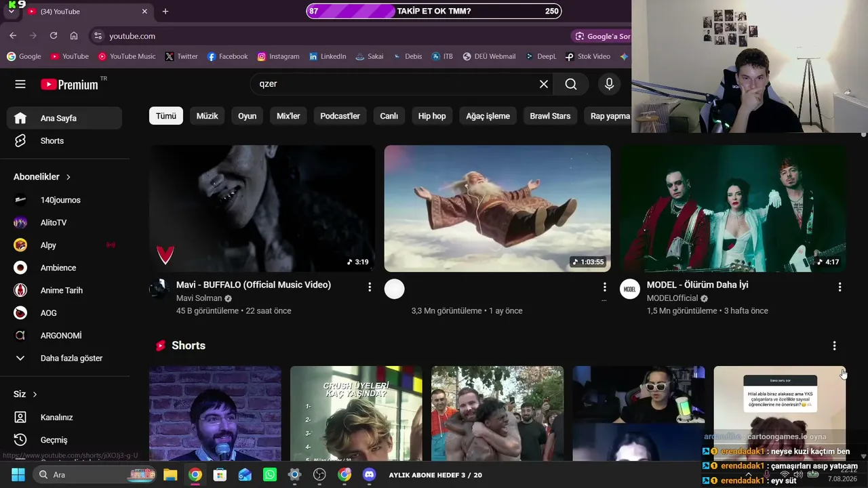Clear the search box with the X
Image resolution: width=868 pixels, height=488 pixels.
click(544, 84)
